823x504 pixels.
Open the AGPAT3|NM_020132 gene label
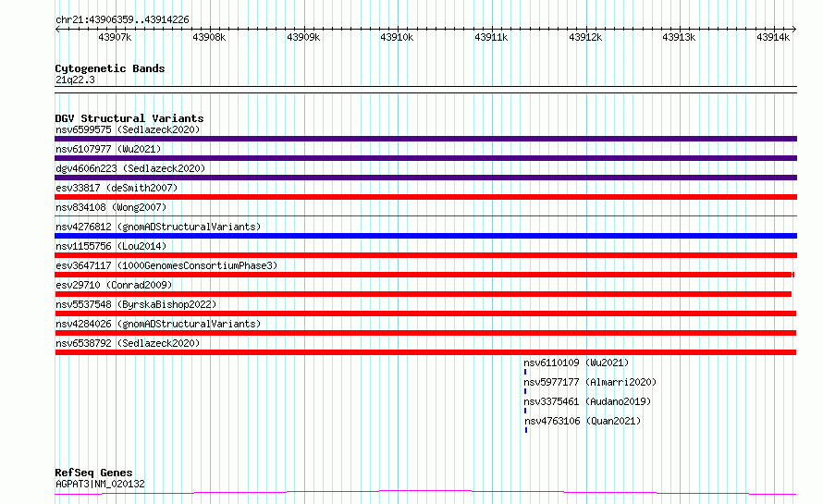(x=100, y=484)
